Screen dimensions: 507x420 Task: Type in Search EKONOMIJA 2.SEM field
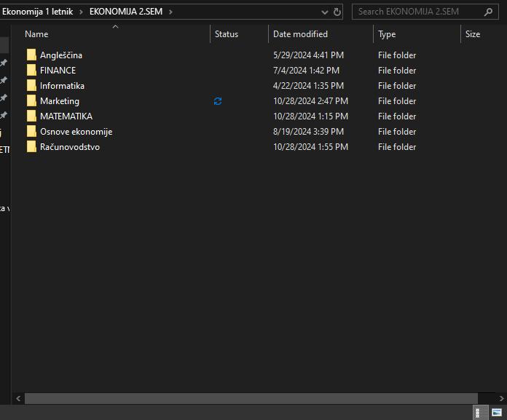tap(419, 12)
